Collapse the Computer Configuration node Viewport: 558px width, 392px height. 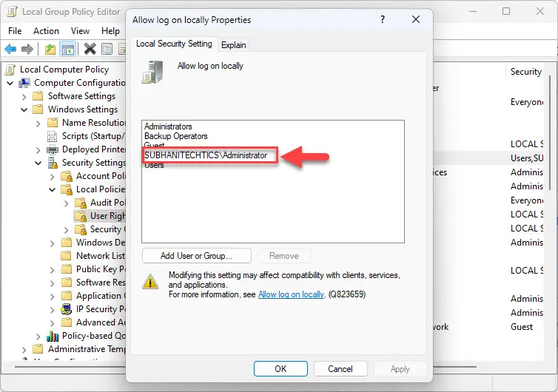point(10,84)
